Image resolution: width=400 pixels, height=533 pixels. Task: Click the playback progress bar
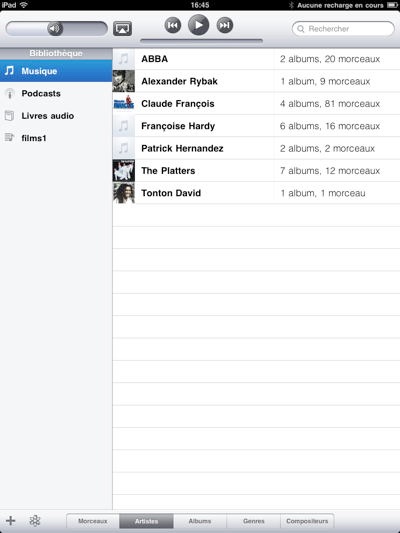coord(201,41)
